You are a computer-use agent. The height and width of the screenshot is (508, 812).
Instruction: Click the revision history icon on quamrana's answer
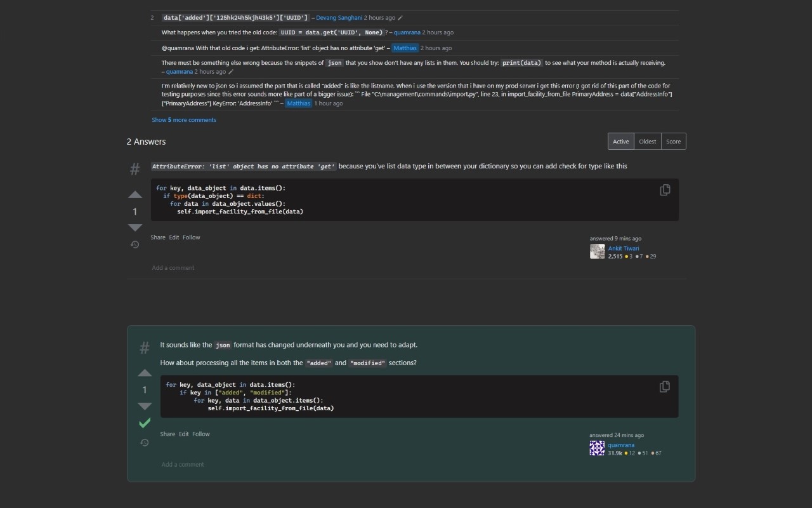click(145, 443)
